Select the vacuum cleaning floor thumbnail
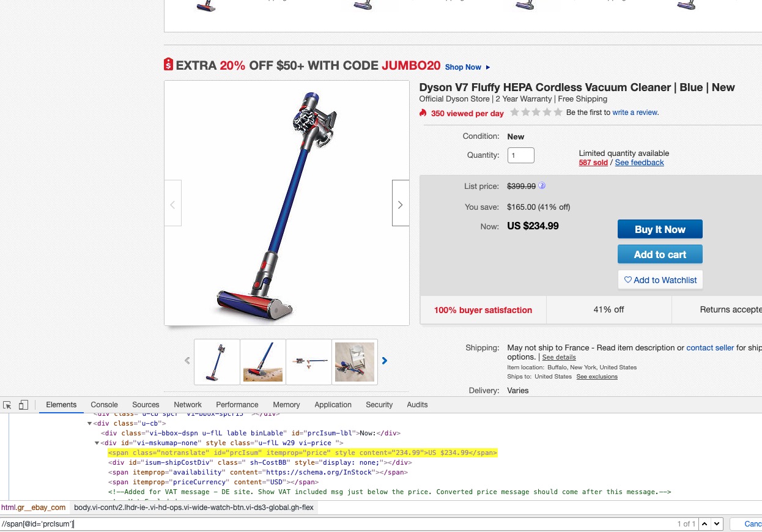The width and height of the screenshot is (762, 532). pyautogui.click(x=263, y=362)
